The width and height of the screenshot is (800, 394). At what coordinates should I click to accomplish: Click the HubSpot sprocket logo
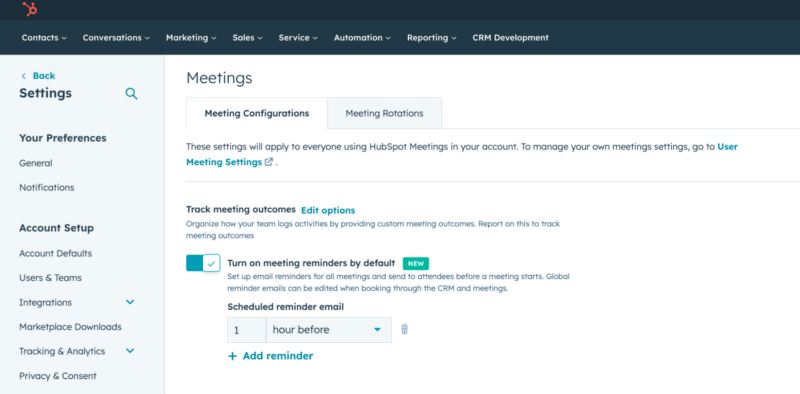[30, 9]
